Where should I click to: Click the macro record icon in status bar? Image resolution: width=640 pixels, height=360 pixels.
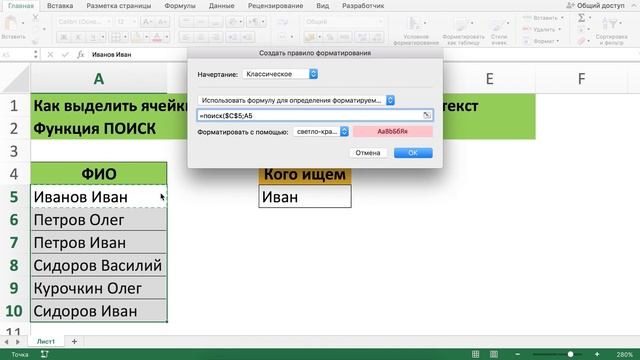point(44,354)
